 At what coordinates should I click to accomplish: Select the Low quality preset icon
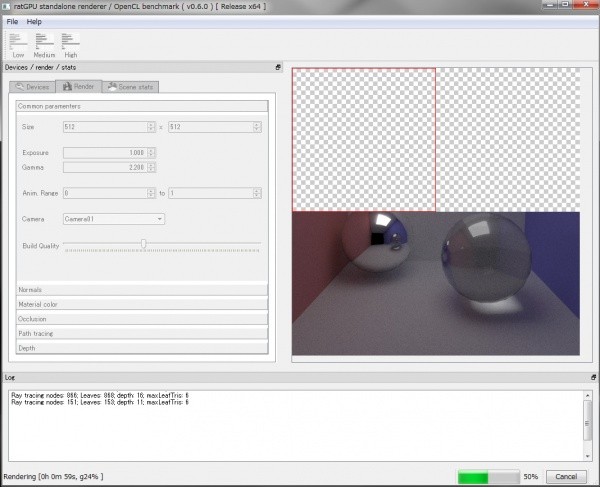click(18, 45)
